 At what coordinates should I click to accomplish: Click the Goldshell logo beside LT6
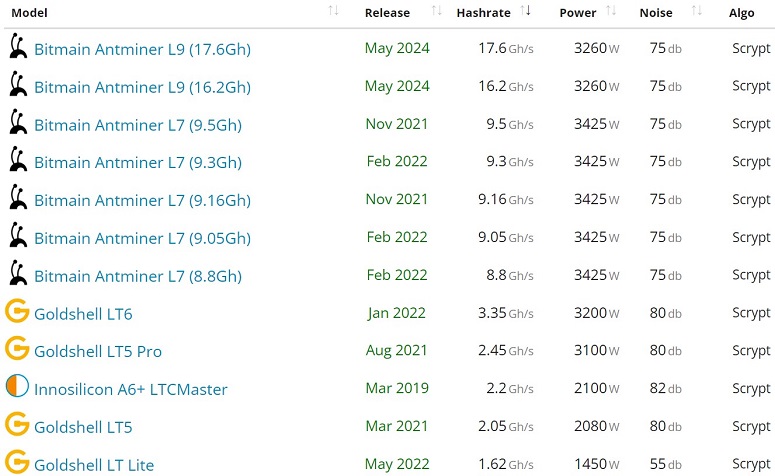click(x=17, y=312)
